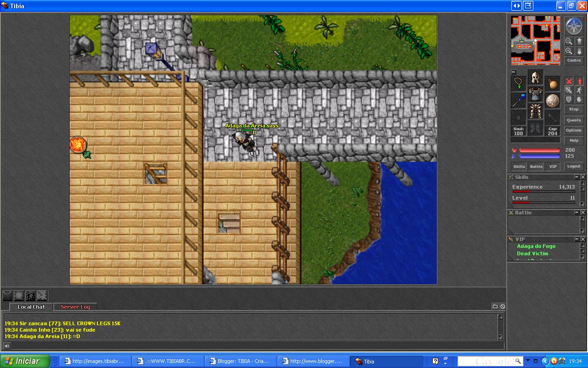Click the open channel icon above chat
The image size is (588, 368).
[495, 306]
